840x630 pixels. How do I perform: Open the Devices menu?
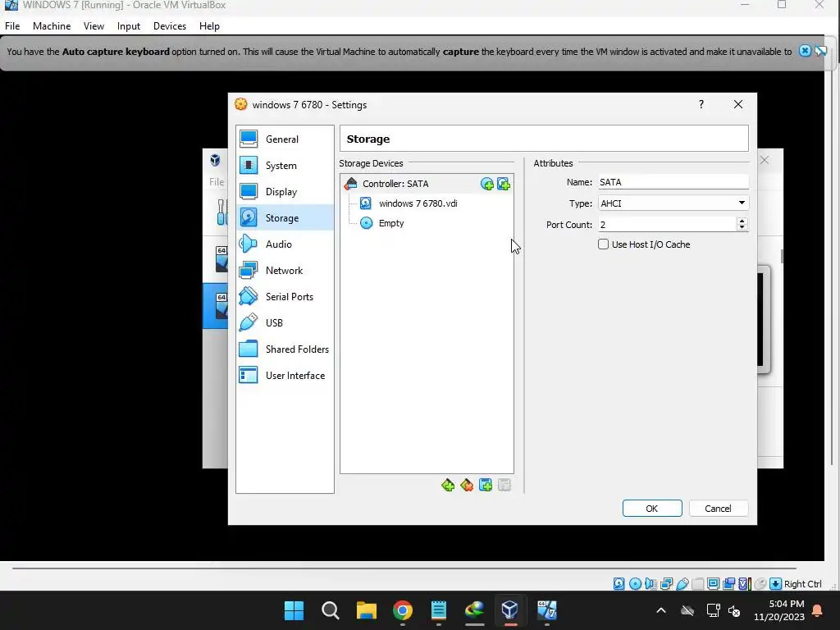[x=170, y=26]
